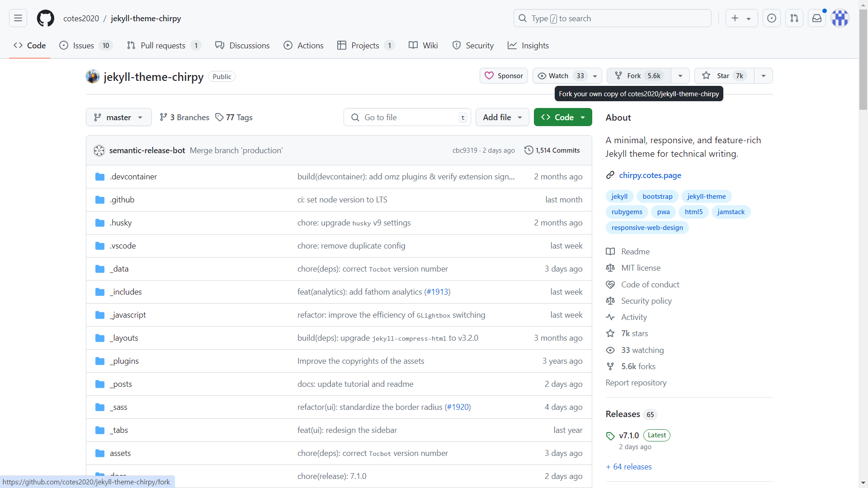868x488 pixels.
Task: Open pull request #1920 link
Action: click(458, 407)
